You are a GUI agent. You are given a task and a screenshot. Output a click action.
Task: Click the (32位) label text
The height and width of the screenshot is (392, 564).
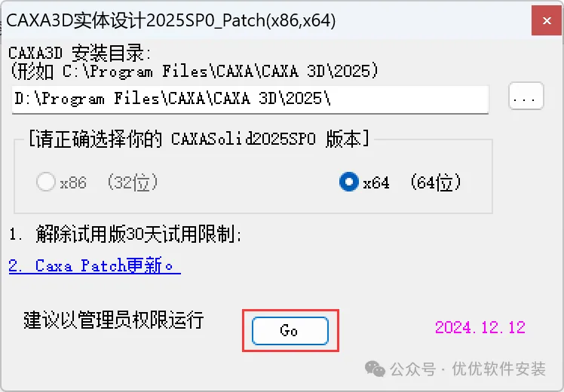click(133, 182)
